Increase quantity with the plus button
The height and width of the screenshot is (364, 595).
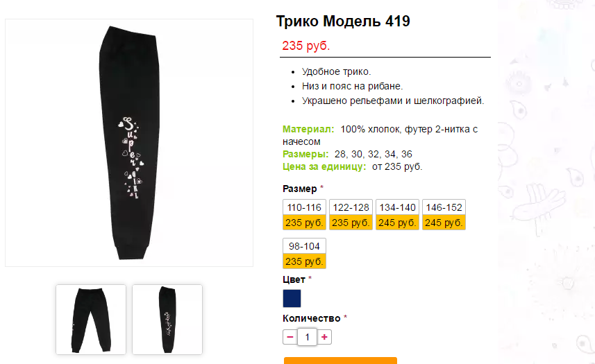[324, 337]
